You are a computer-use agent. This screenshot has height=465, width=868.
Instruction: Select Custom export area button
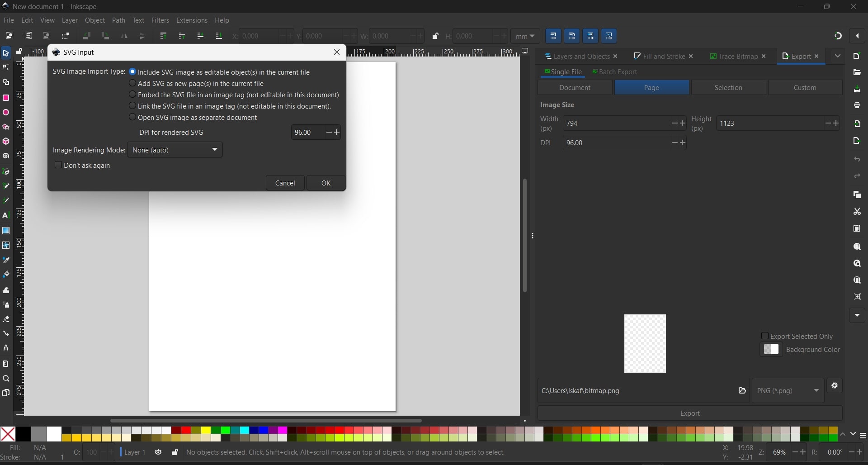tap(805, 88)
